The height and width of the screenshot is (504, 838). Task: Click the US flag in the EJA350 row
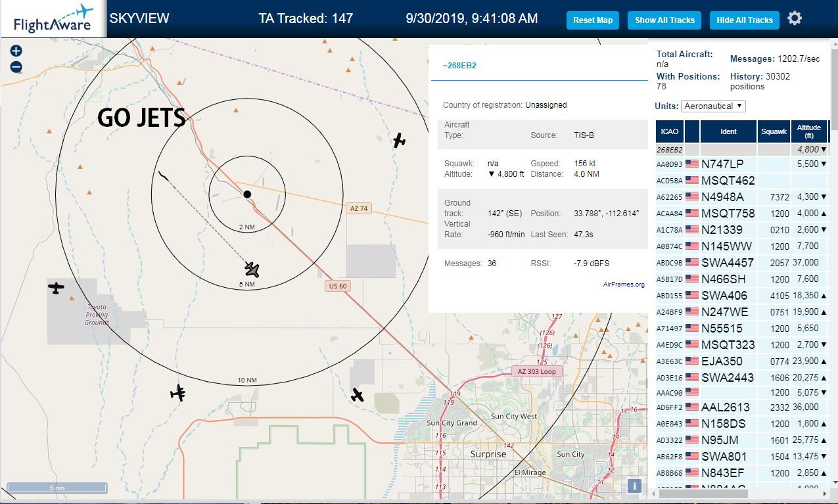pyautogui.click(x=691, y=361)
